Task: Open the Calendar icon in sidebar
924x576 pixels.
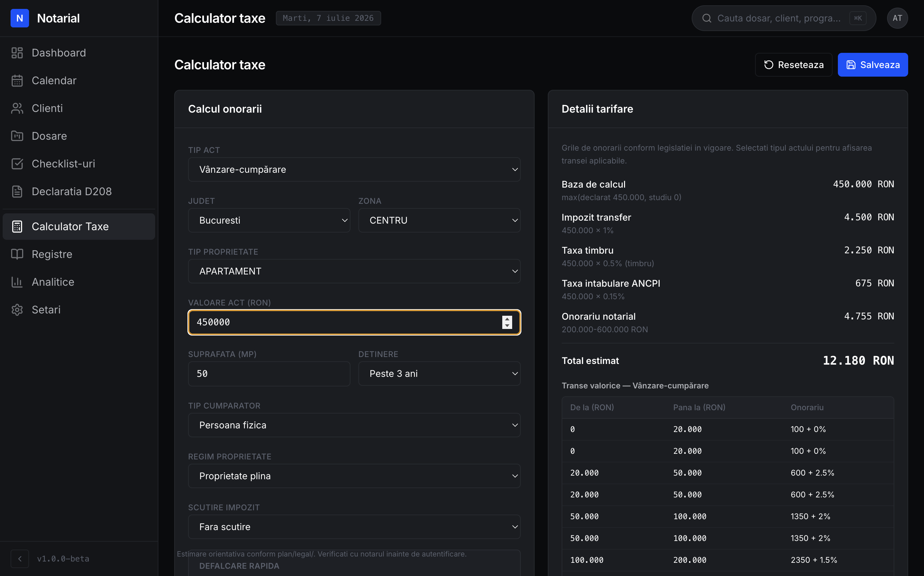Action: tap(17, 80)
